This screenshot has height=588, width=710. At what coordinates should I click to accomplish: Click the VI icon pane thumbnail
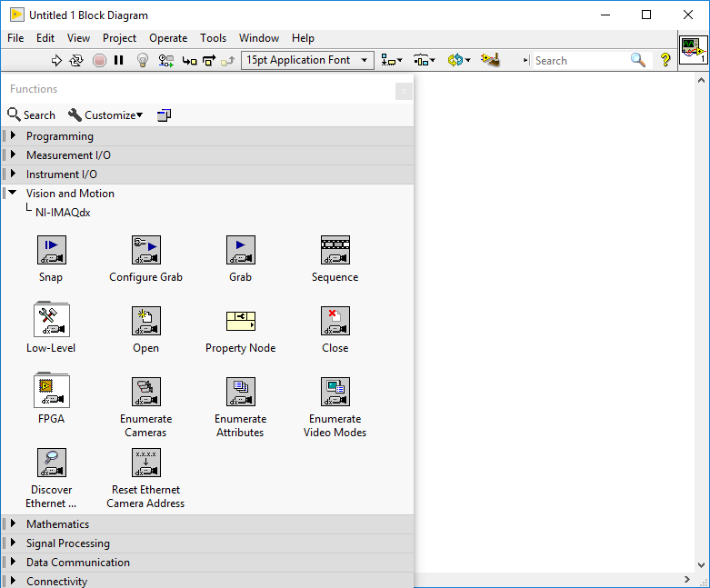click(x=693, y=50)
